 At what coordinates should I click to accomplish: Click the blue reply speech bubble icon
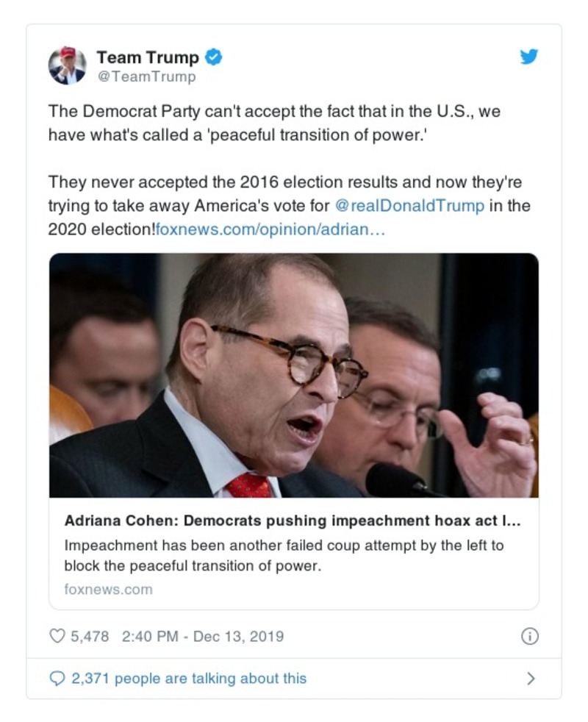[x=57, y=679]
